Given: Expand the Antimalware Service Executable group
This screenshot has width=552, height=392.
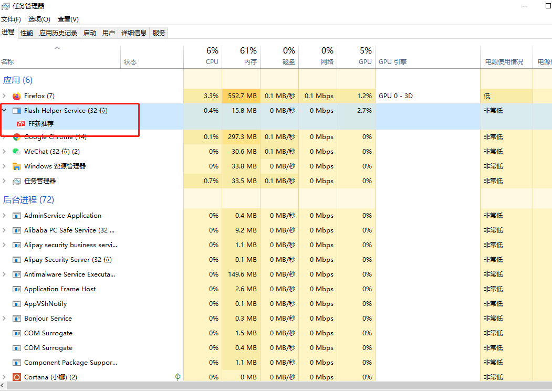Looking at the screenshot, I should (x=4, y=274).
